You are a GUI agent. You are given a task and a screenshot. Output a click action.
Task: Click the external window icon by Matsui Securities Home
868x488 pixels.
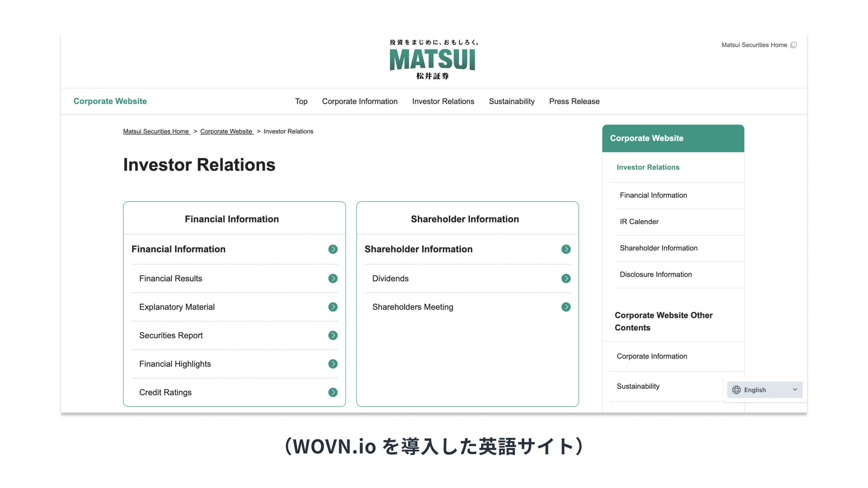(x=793, y=45)
